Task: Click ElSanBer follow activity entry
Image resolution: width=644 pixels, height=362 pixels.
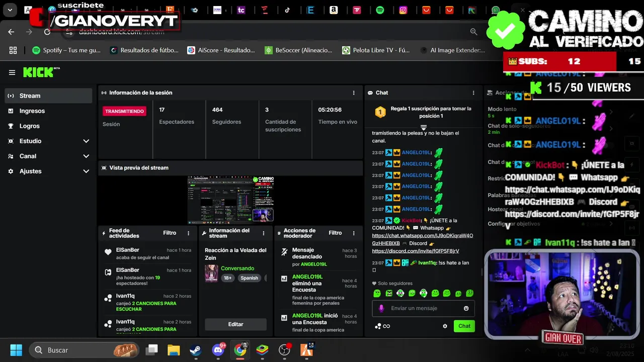Action: coord(147,253)
